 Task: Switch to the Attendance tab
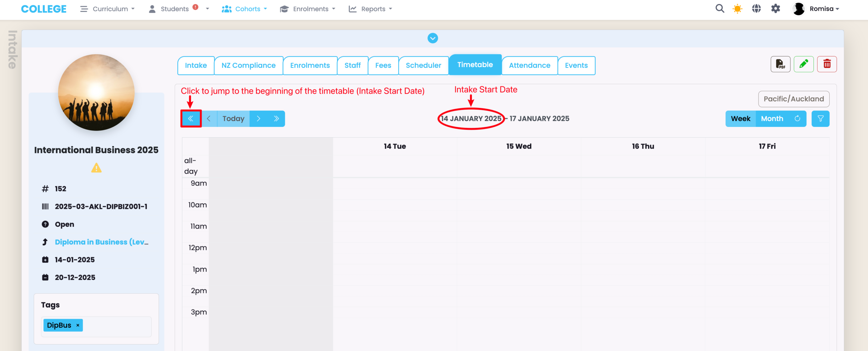[x=530, y=65]
